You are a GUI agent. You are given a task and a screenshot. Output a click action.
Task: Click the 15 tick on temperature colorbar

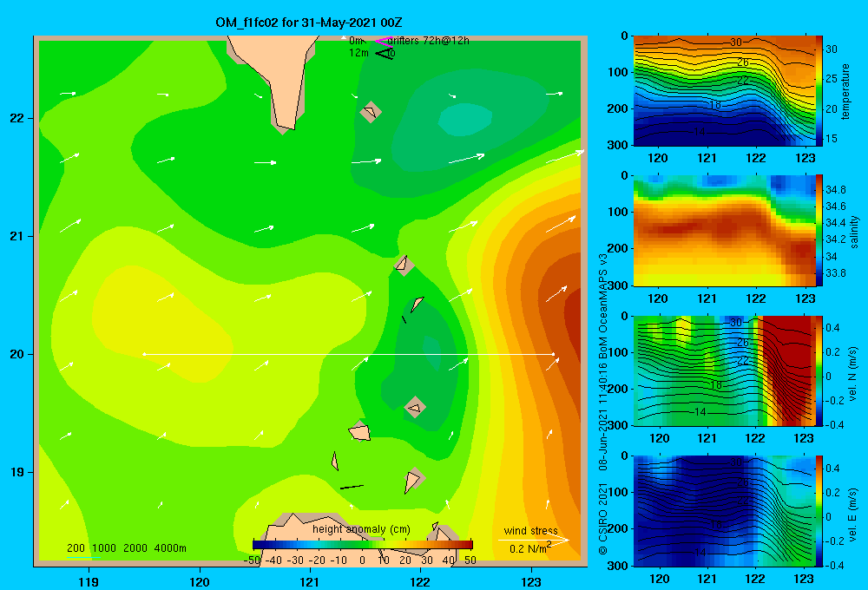832,138
